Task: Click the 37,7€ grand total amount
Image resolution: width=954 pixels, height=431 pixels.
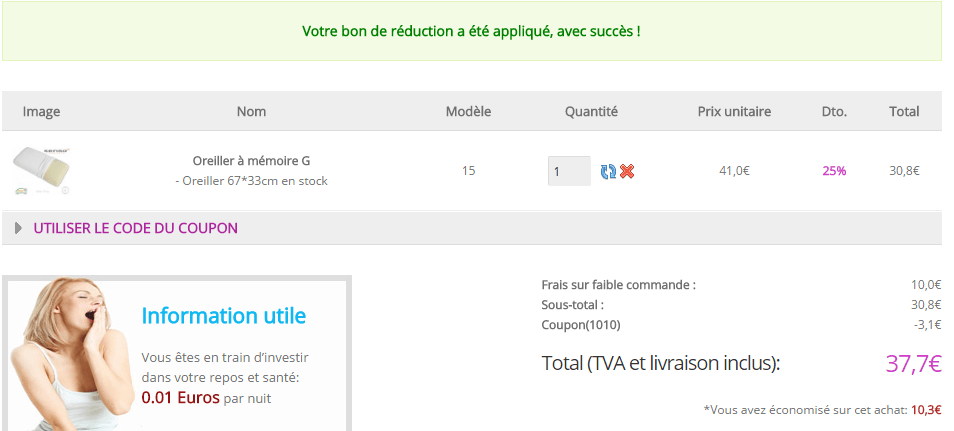Action: tap(912, 364)
